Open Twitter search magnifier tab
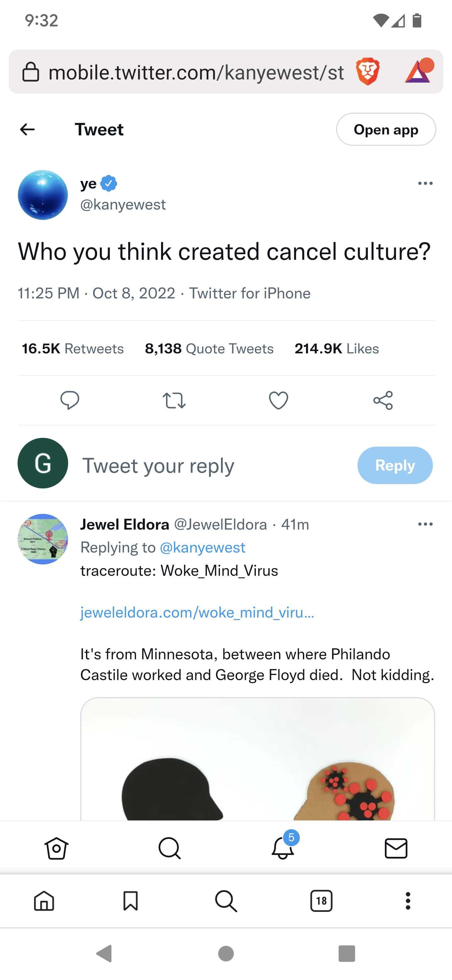 pos(169,848)
